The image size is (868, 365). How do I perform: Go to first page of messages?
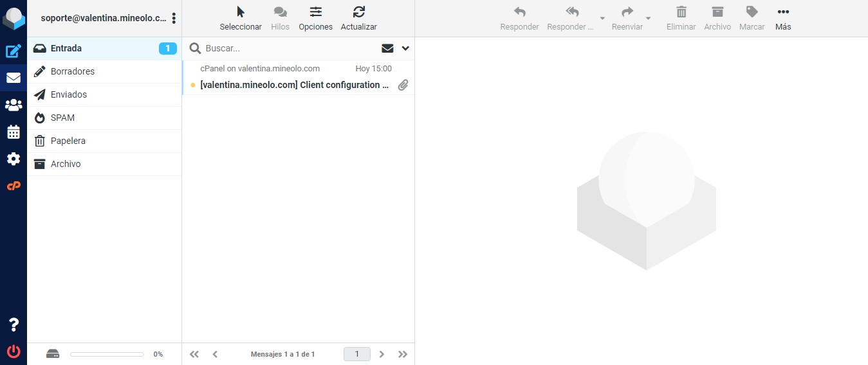pos(194,354)
